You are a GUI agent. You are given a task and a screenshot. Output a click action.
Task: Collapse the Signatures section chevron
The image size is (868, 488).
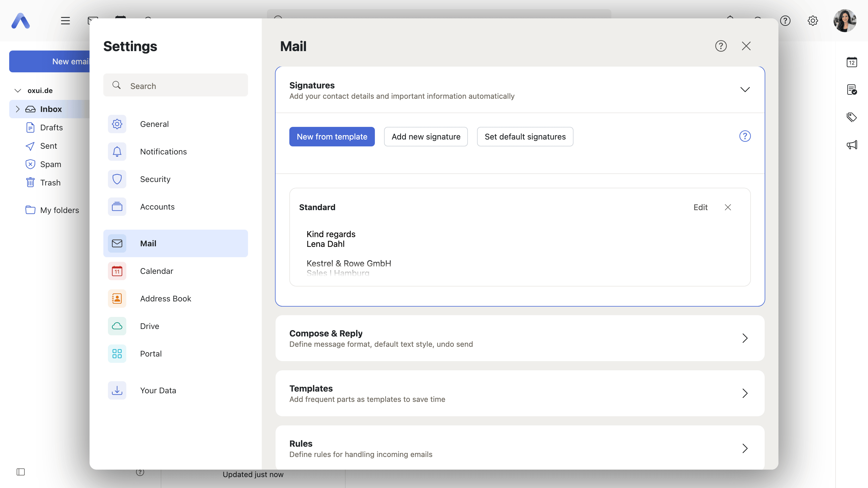(745, 90)
